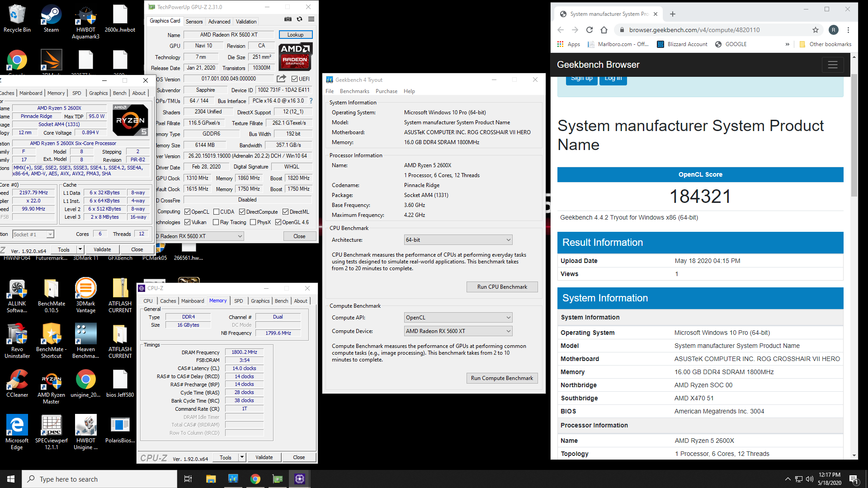
Task: Open 3DMark Vantage desktop icon
Action: (85, 296)
